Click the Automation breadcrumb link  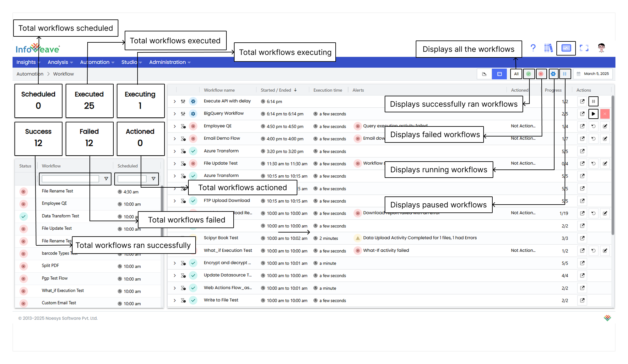coord(30,74)
